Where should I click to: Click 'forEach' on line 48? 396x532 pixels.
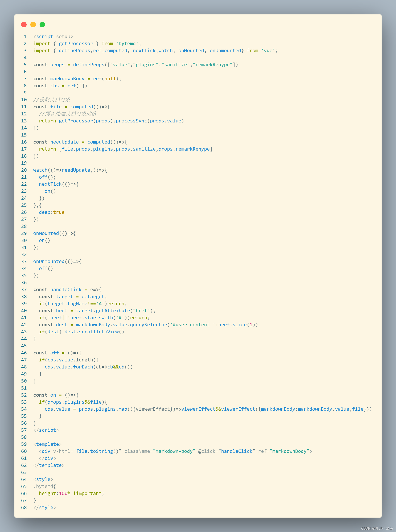[x=83, y=367]
